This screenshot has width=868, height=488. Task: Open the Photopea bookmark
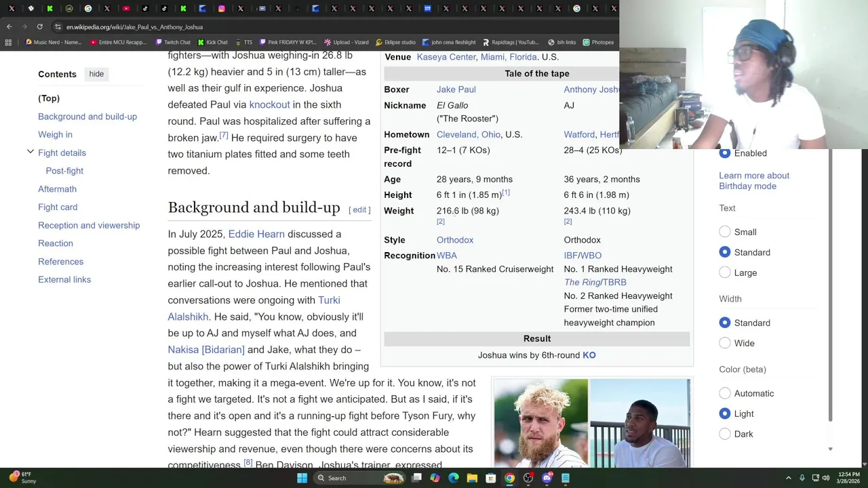pos(598,42)
